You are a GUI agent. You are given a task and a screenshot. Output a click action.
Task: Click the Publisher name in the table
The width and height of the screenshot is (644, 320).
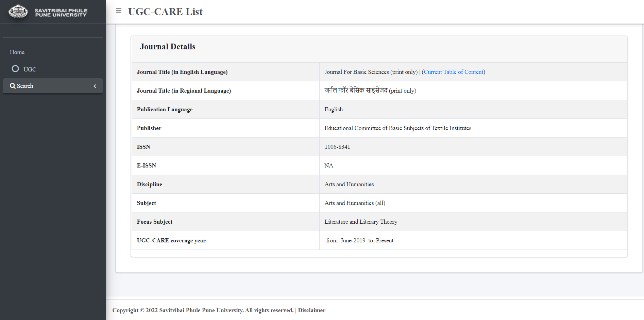pyautogui.click(x=397, y=128)
